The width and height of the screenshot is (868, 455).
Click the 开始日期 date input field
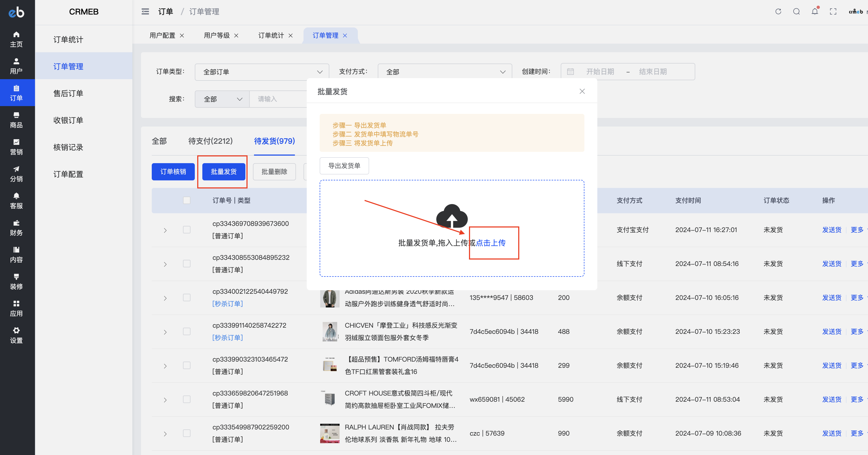pyautogui.click(x=600, y=72)
